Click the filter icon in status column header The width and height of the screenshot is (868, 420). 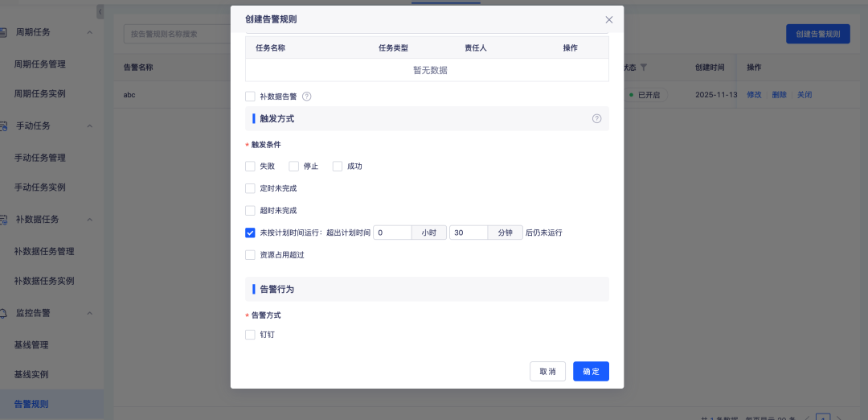[x=643, y=67]
